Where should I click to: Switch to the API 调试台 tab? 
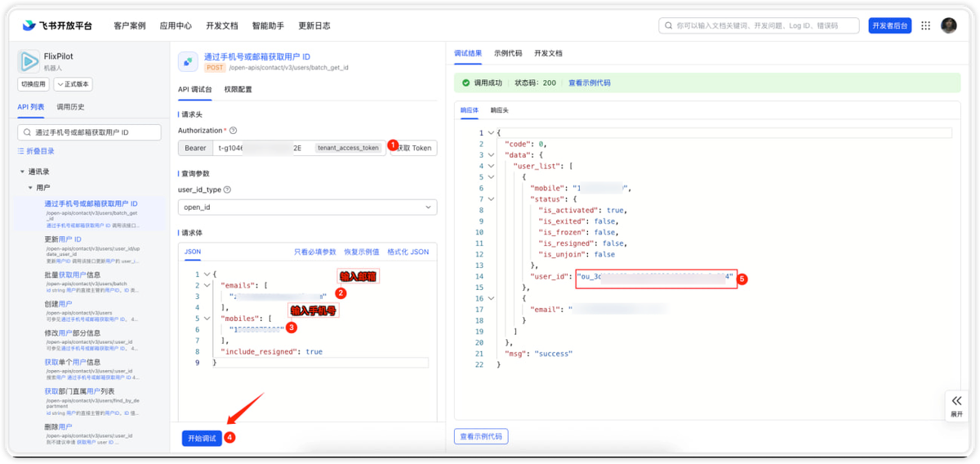pos(194,89)
